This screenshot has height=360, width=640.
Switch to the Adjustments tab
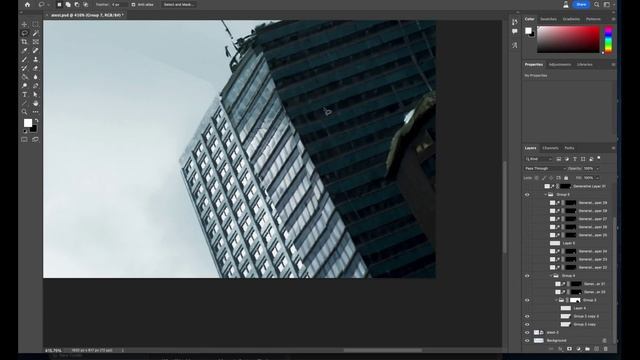click(560, 64)
